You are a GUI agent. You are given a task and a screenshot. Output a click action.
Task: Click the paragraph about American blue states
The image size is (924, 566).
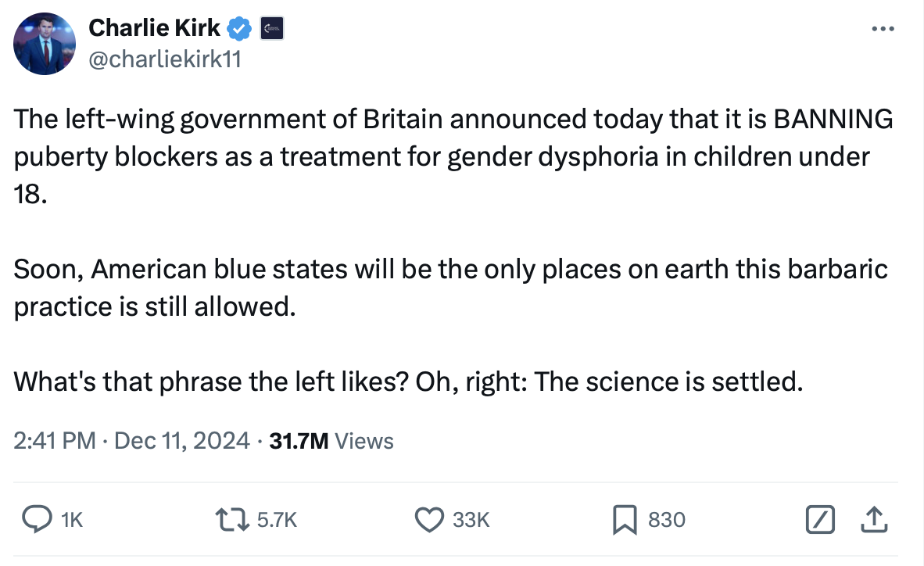tap(450, 287)
